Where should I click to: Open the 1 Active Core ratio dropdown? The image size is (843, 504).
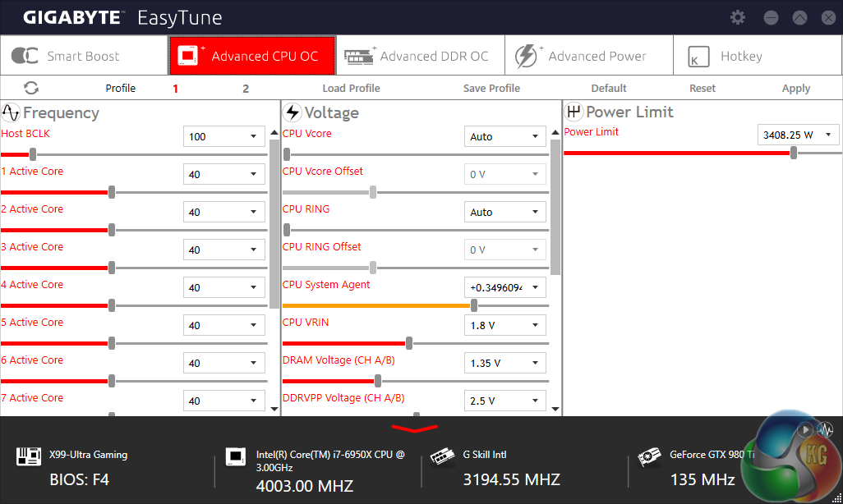224,174
